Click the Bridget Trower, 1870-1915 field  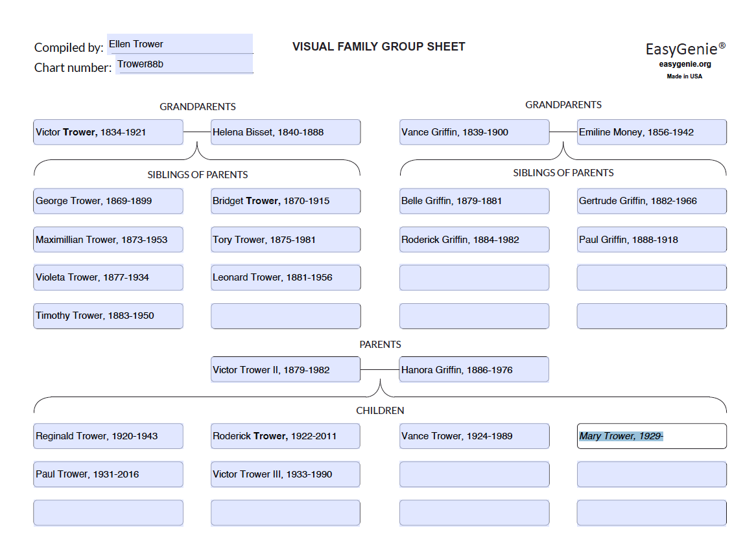(x=285, y=201)
